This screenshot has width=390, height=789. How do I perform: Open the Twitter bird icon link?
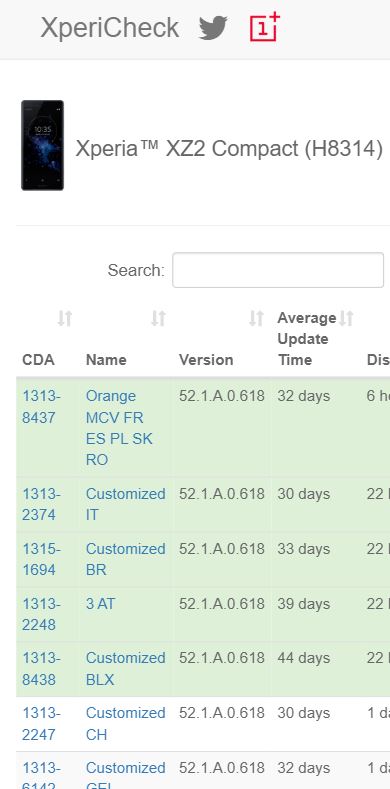coord(213,28)
